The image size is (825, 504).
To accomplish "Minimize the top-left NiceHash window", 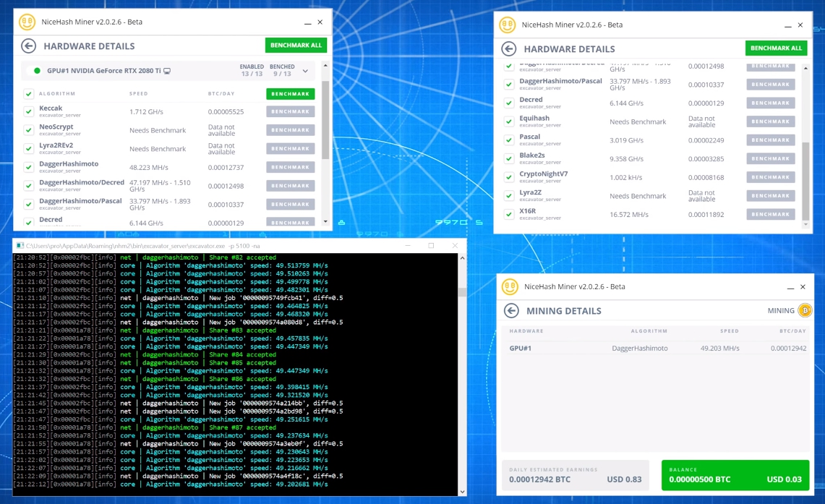I will (x=308, y=22).
